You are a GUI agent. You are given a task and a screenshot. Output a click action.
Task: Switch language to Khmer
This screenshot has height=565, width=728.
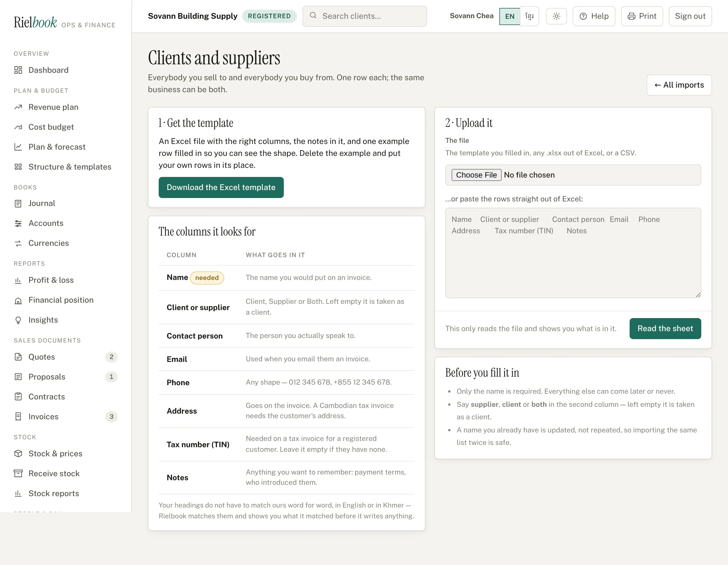tap(529, 16)
